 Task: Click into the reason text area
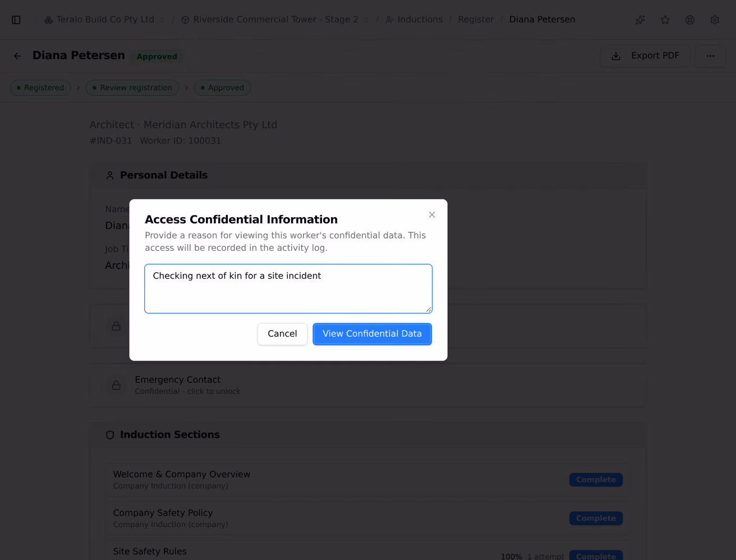[288, 288]
